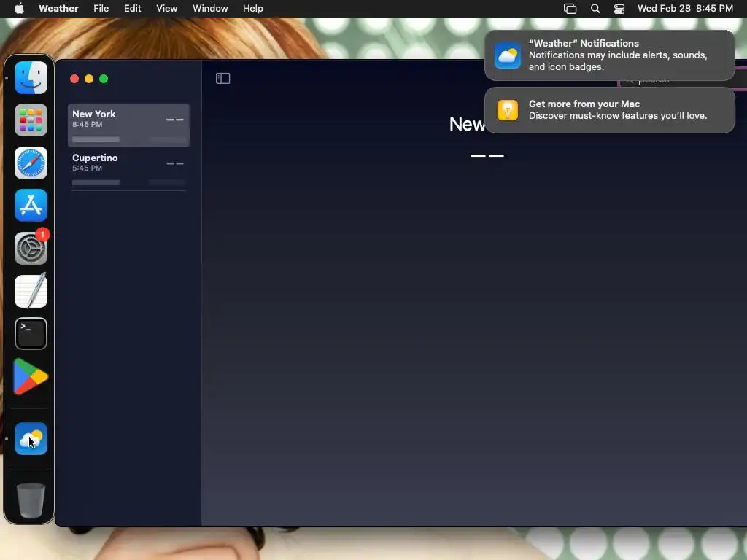Launch Safari from the Dock

click(x=31, y=163)
